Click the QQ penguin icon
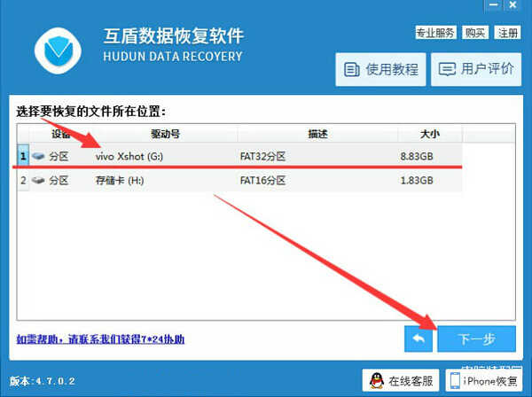 (377, 381)
